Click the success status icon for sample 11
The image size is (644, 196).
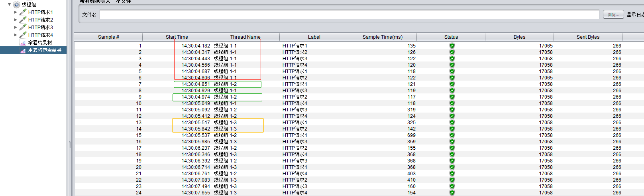point(452,110)
